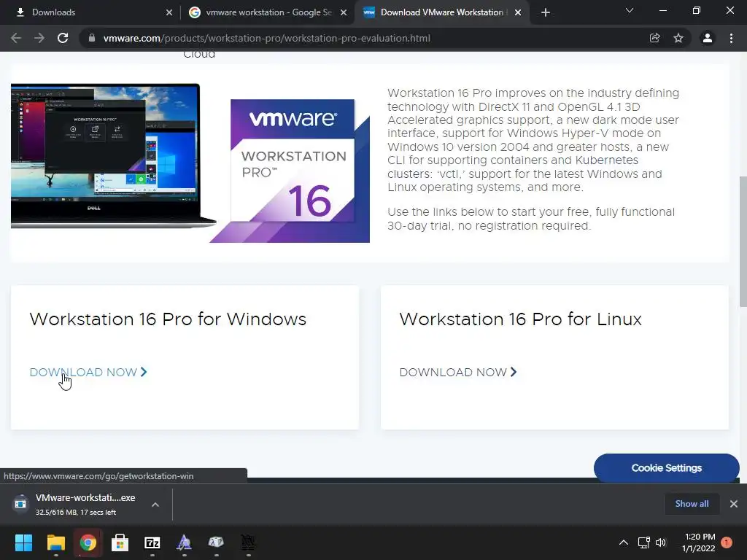Close the Download VMware Workstation tab
Image resolution: width=747 pixels, height=560 pixels.
pos(519,12)
